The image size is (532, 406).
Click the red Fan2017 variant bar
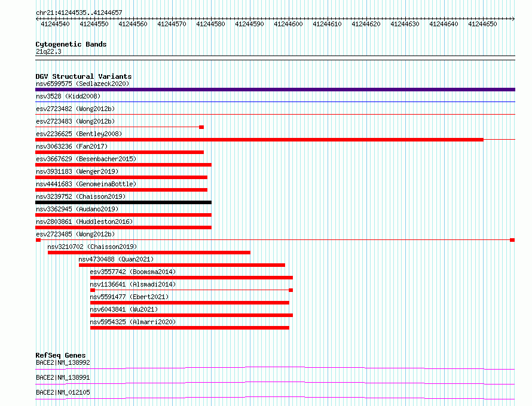pos(120,152)
